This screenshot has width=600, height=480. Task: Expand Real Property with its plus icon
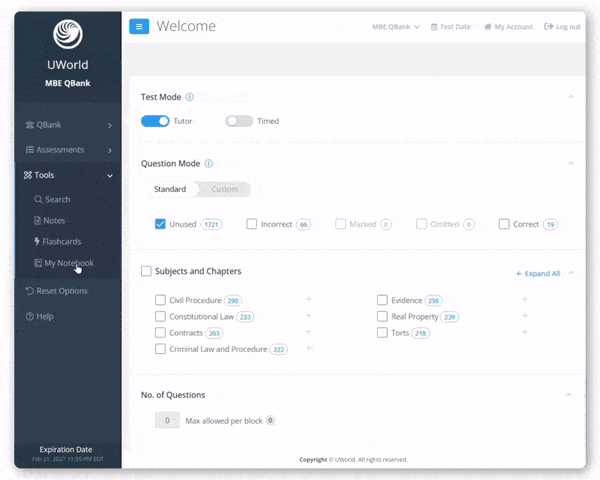tap(525, 316)
